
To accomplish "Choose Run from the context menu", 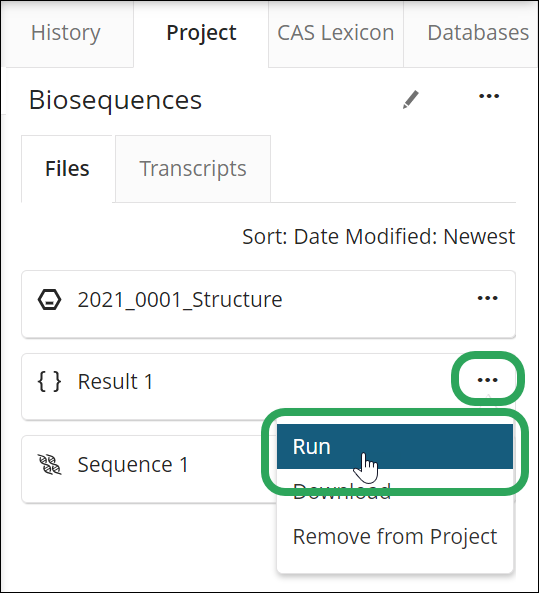I will coord(395,447).
